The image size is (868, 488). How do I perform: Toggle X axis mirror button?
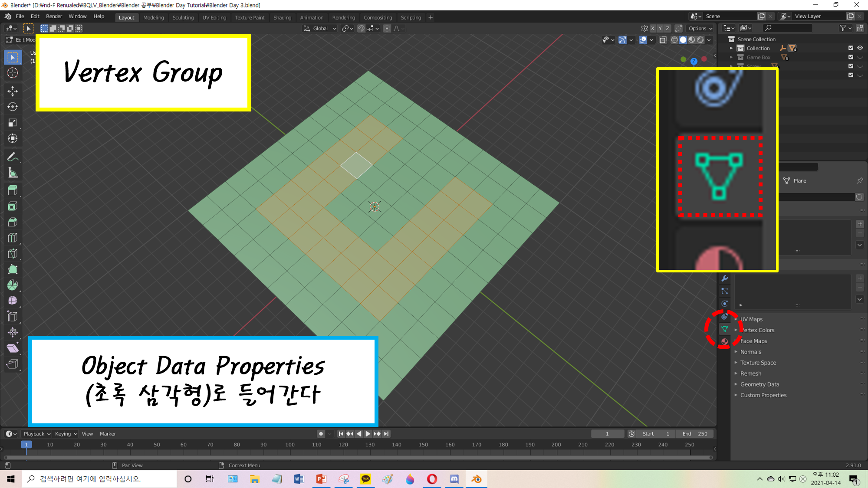652,29
